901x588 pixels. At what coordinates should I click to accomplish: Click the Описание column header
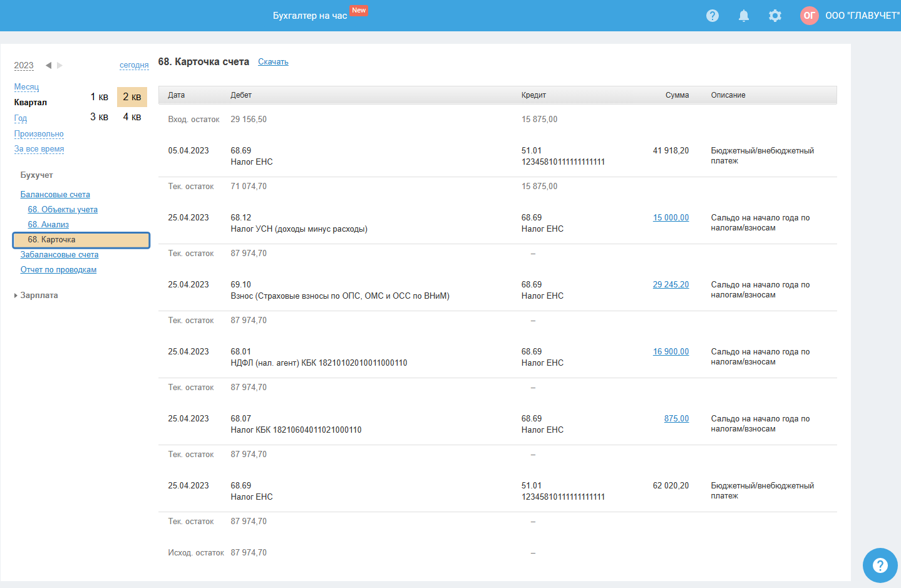point(728,95)
